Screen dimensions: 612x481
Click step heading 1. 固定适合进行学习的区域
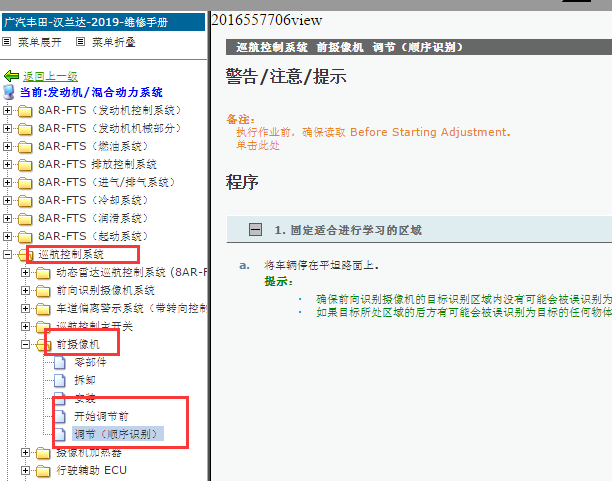click(x=348, y=230)
